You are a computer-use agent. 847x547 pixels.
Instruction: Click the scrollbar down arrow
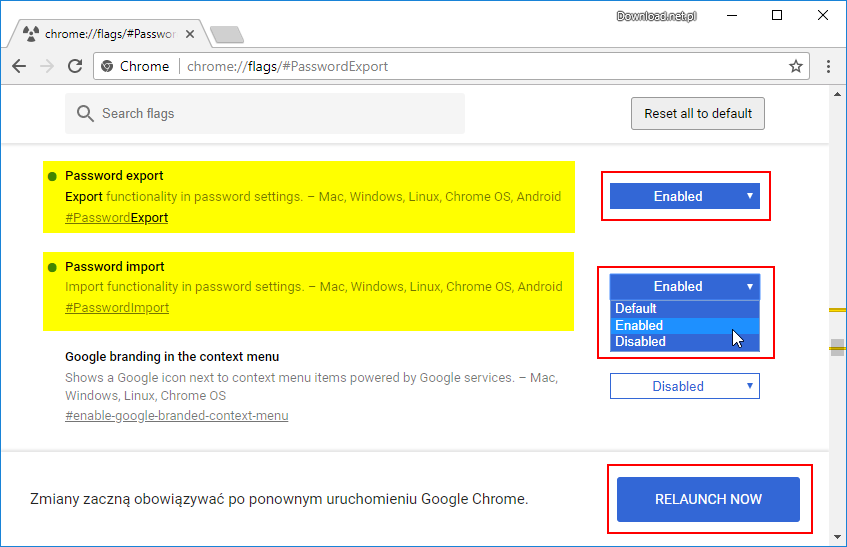(x=837, y=537)
